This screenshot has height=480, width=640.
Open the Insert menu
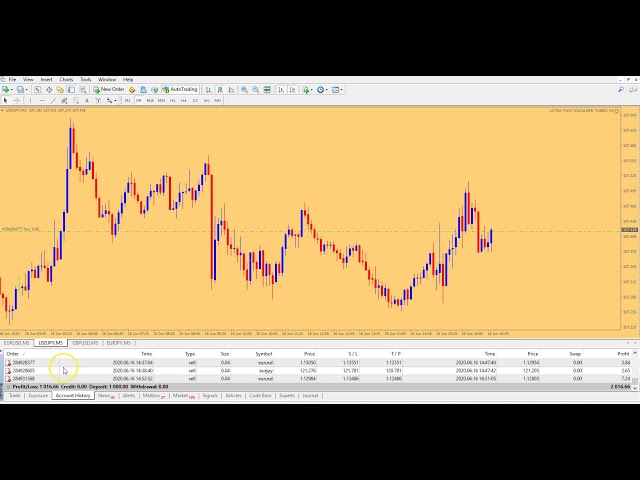46,79
